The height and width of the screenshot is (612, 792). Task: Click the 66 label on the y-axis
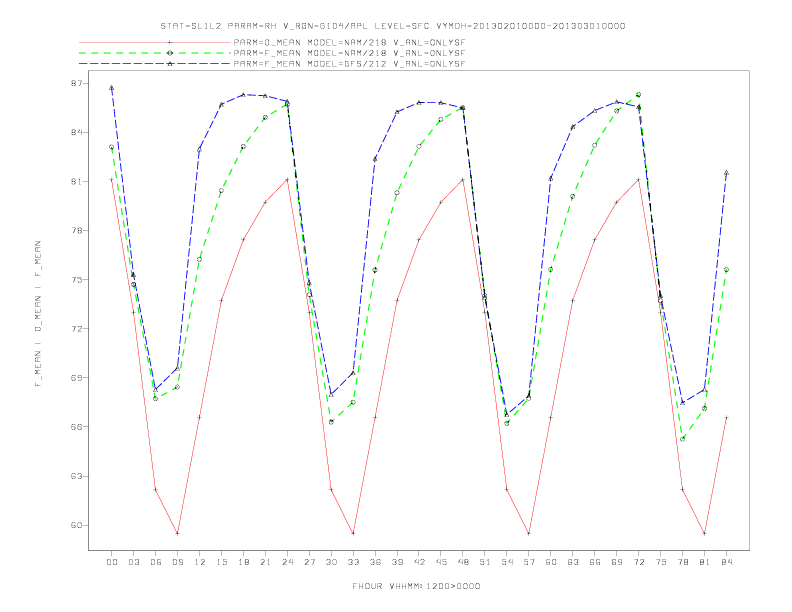(x=76, y=426)
